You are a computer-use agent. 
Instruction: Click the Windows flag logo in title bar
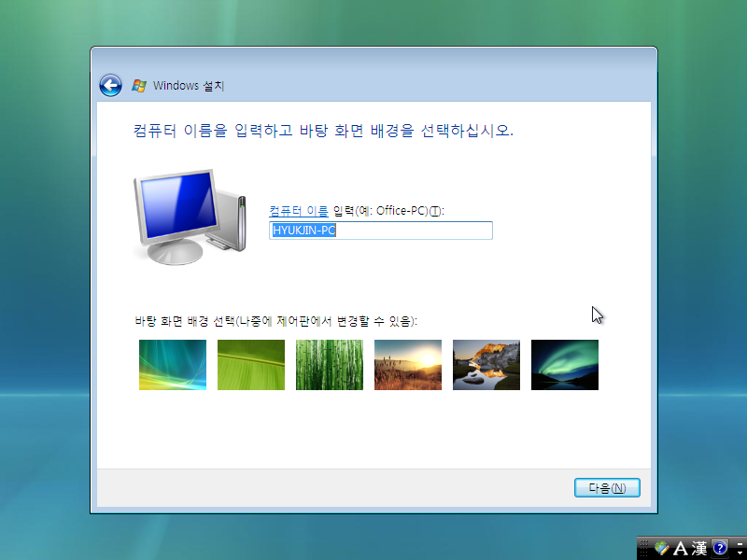[139, 86]
